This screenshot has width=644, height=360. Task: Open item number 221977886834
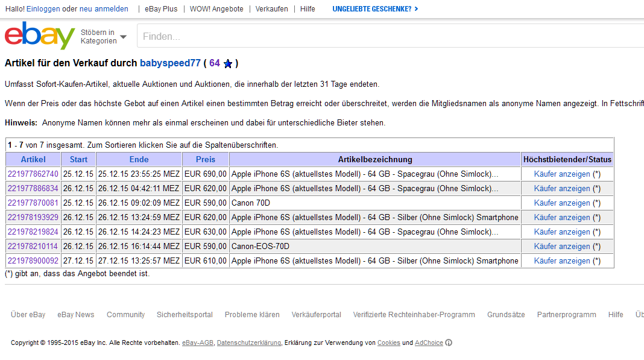tap(33, 188)
